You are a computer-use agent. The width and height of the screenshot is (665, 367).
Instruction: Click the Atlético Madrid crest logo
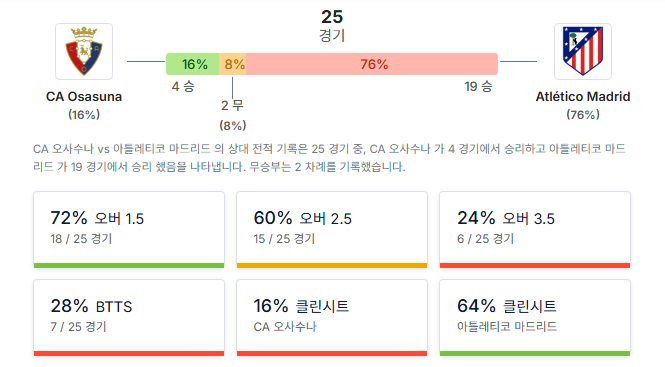(x=583, y=51)
